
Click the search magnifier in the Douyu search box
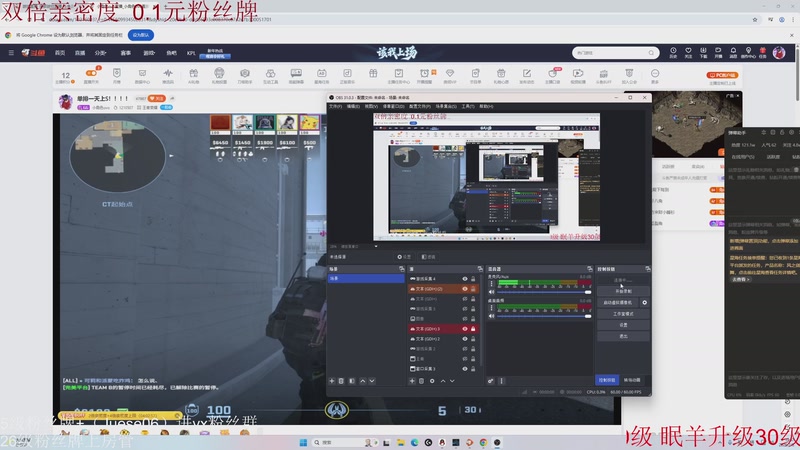(x=651, y=53)
